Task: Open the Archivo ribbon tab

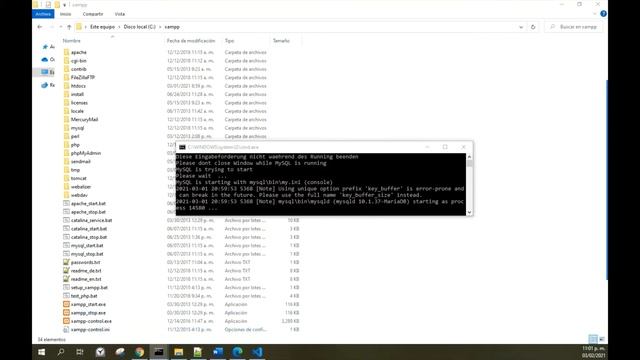Action: tap(43, 14)
